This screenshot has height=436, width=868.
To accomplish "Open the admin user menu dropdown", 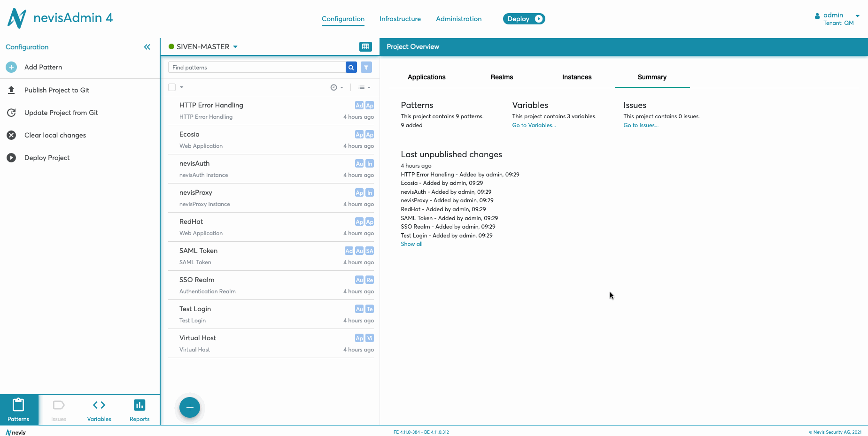I will coord(857,16).
